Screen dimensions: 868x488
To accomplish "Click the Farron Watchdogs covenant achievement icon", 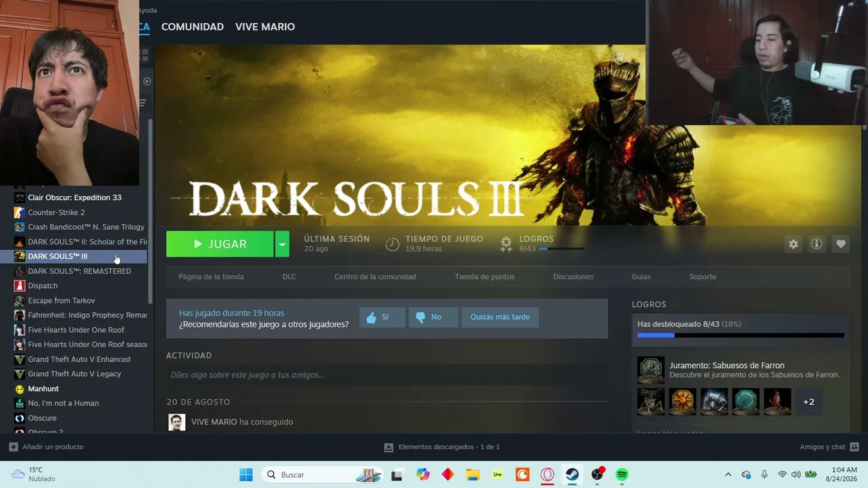I will pos(650,370).
